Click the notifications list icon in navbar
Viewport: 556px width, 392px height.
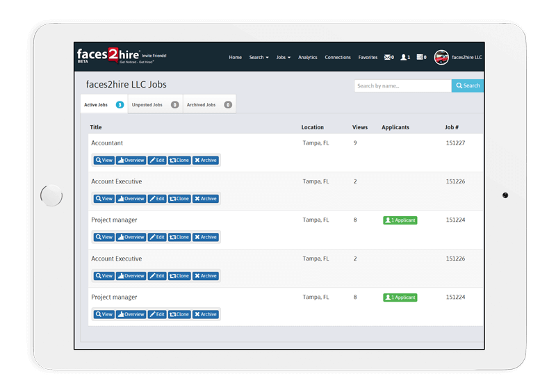click(421, 58)
